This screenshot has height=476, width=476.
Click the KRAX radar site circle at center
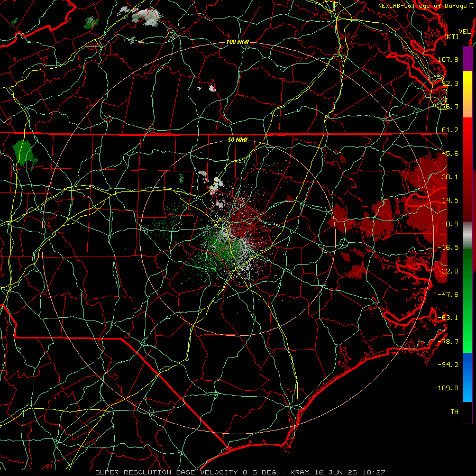pyautogui.click(x=223, y=223)
